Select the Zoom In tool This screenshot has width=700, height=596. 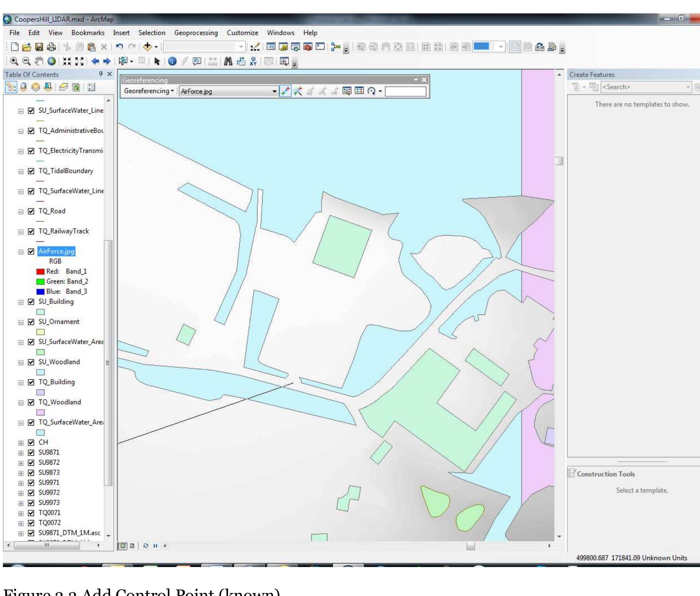click(x=14, y=61)
